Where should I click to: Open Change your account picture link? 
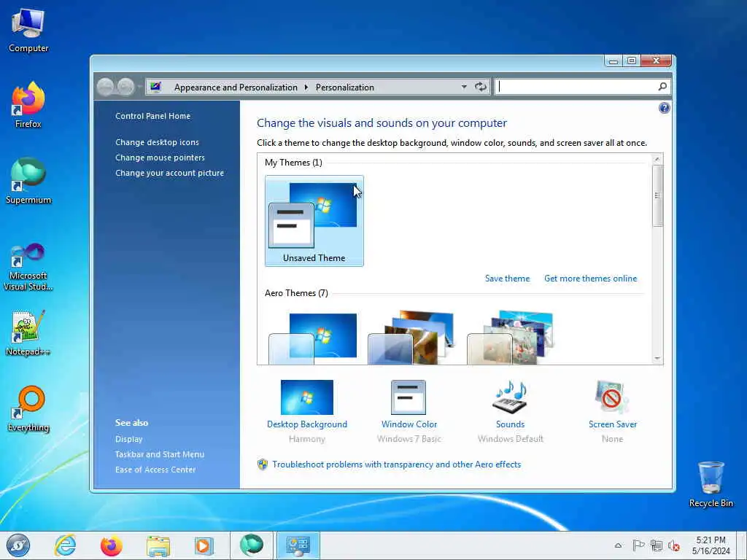pyautogui.click(x=169, y=172)
